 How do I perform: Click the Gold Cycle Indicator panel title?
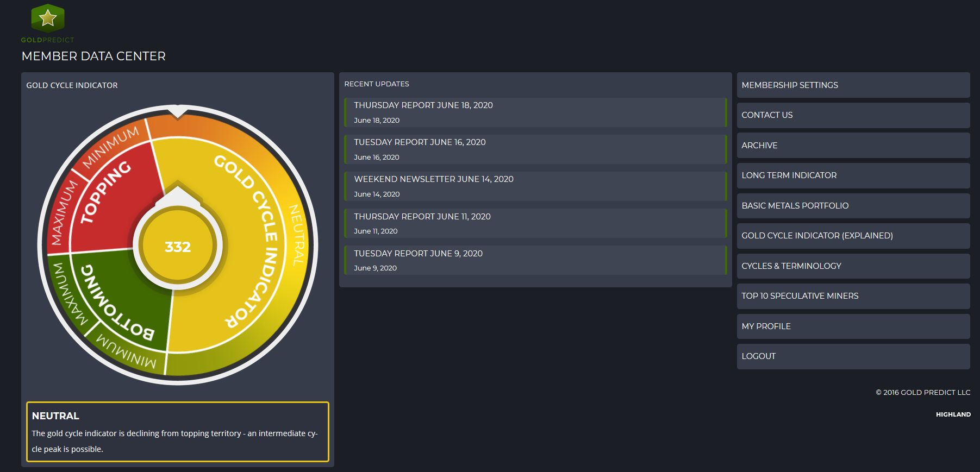pos(72,85)
